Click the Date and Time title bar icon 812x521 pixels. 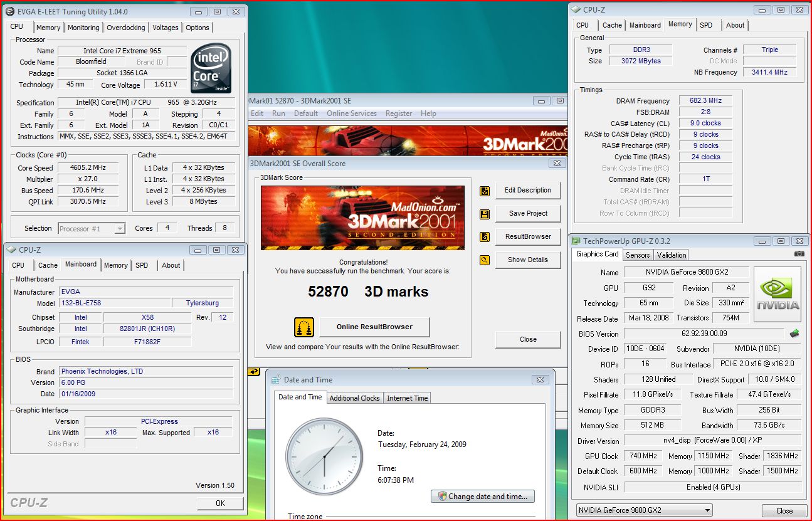coord(276,379)
